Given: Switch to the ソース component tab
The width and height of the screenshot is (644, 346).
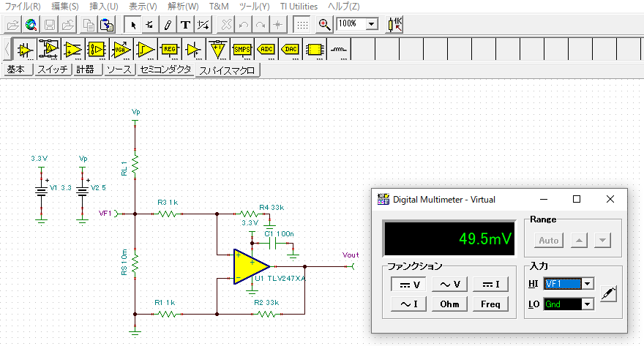Looking at the screenshot, I should (x=119, y=69).
